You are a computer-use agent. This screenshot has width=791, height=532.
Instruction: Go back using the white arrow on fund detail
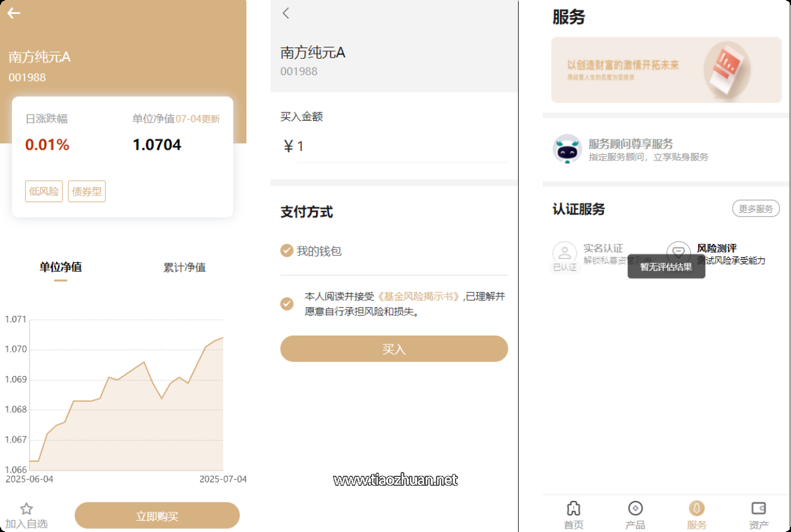(14, 13)
